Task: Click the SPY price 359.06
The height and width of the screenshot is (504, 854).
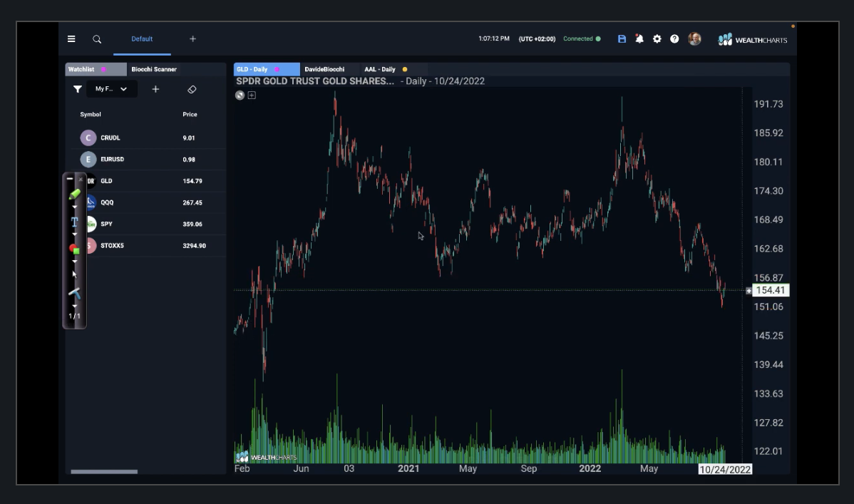Action: tap(192, 224)
